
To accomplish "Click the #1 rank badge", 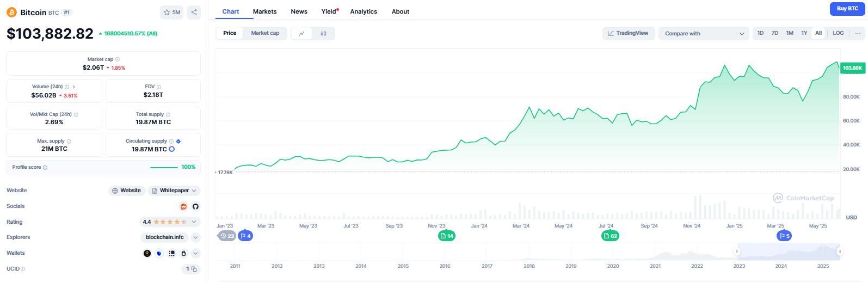I will pyautogui.click(x=67, y=13).
